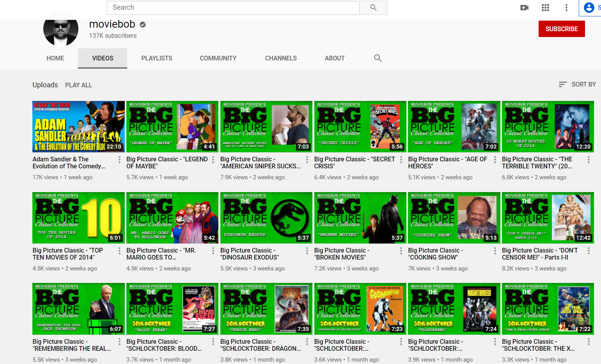601x364 pixels.
Task: Open options menu for Adam Sandler video
Action: point(119,159)
